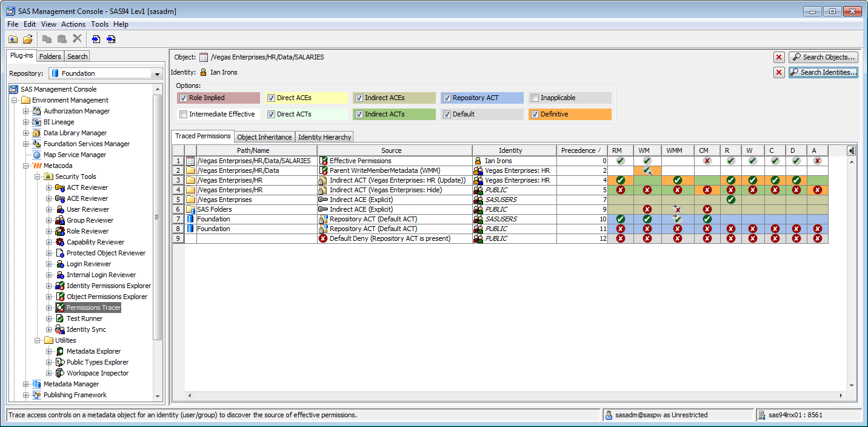Click the RM grant check in row 3
Screen dimensions: 868x427
coord(620,180)
